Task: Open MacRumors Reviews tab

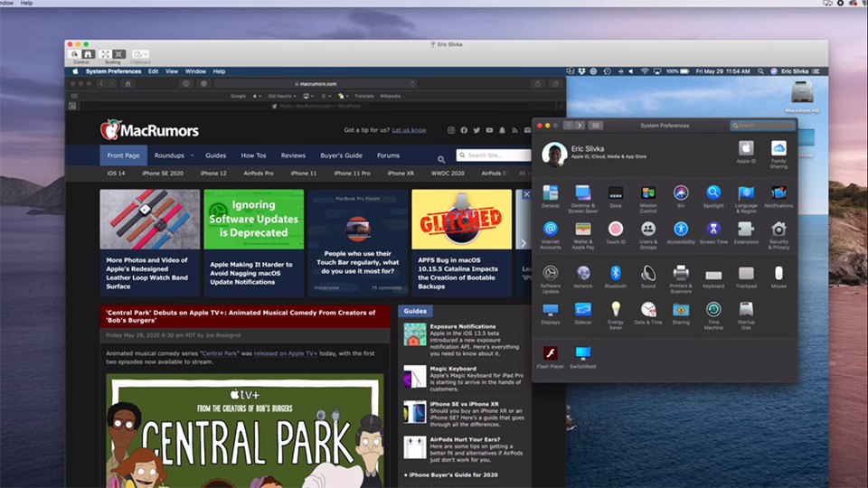Action: 293,155
